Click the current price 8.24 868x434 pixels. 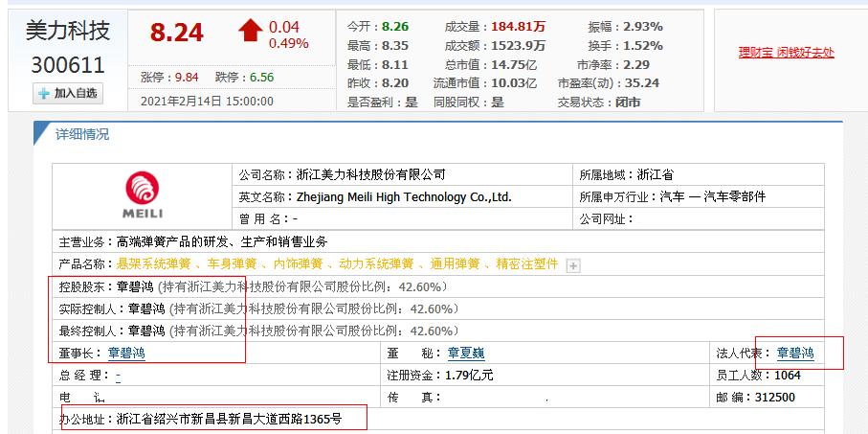pyautogui.click(x=177, y=33)
